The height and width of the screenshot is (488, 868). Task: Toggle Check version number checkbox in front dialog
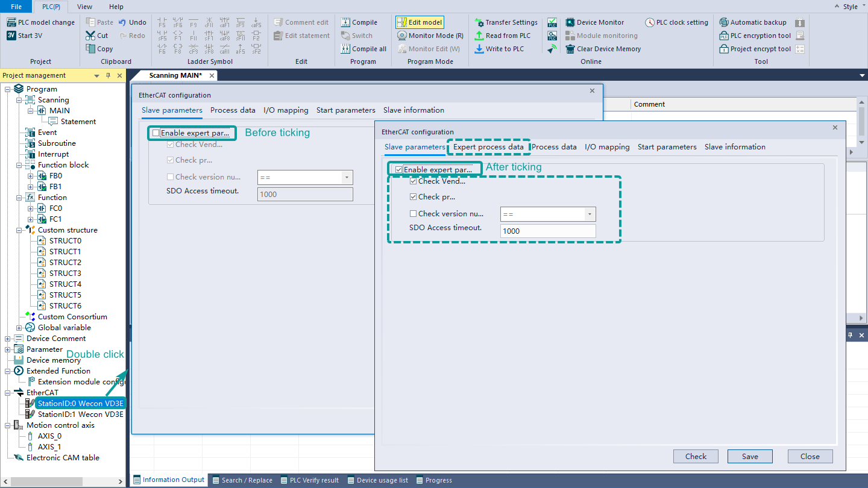[x=413, y=213]
